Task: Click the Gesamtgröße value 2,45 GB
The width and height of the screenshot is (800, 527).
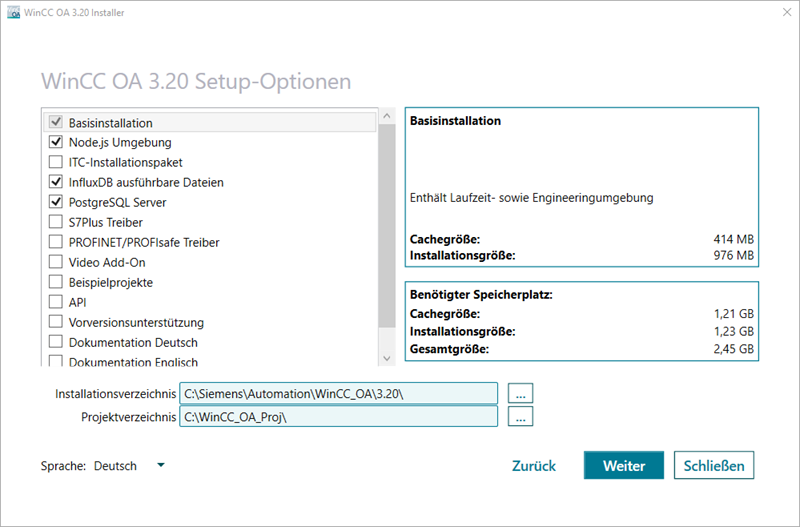Action: pos(734,349)
